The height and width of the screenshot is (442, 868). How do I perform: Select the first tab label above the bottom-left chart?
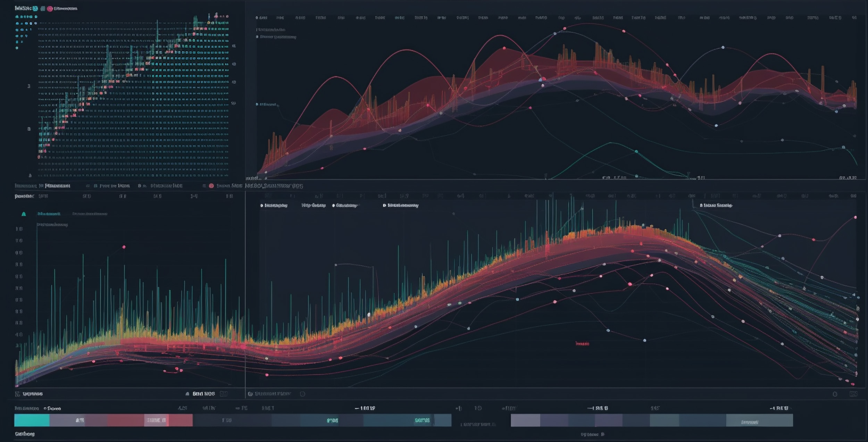(x=49, y=214)
